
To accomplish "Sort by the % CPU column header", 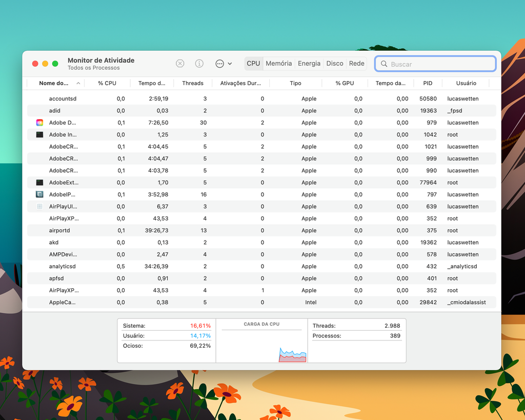I will point(107,83).
